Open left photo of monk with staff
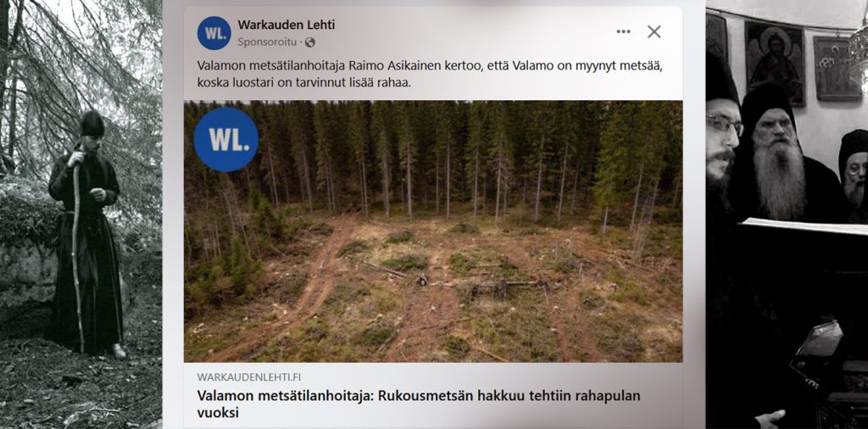The image size is (868, 429). (81, 214)
